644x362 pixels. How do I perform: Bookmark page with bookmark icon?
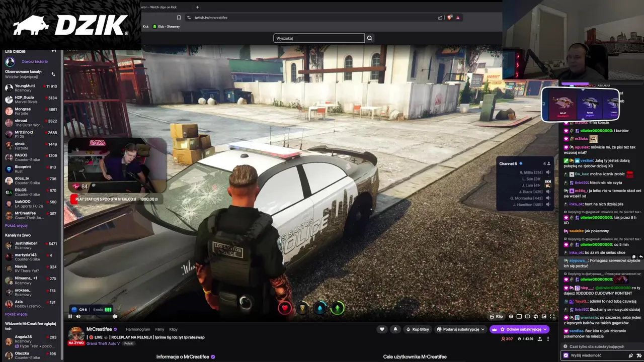coord(179,18)
